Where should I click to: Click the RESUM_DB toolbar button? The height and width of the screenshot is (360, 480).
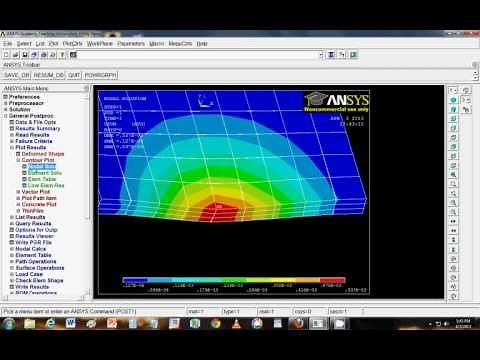click(x=49, y=75)
